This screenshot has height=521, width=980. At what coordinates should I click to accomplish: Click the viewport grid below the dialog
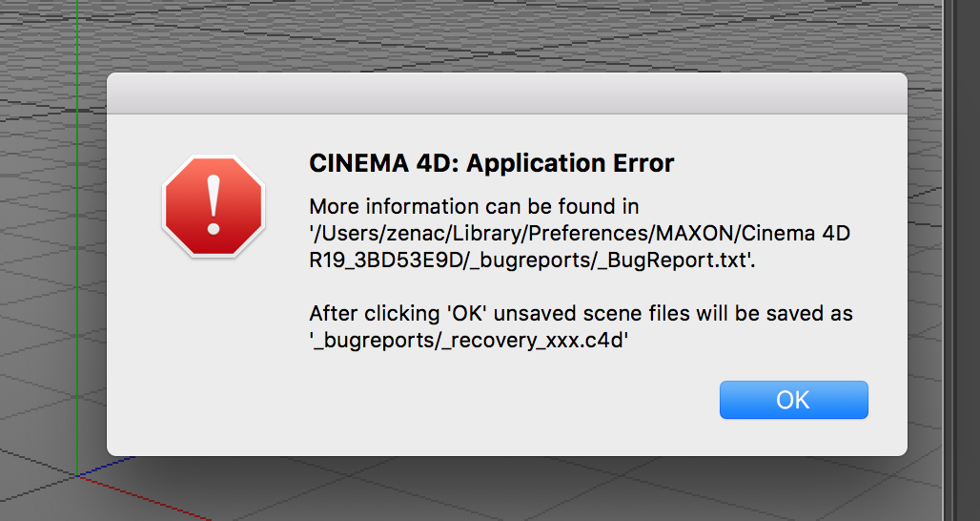click(x=477, y=491)
